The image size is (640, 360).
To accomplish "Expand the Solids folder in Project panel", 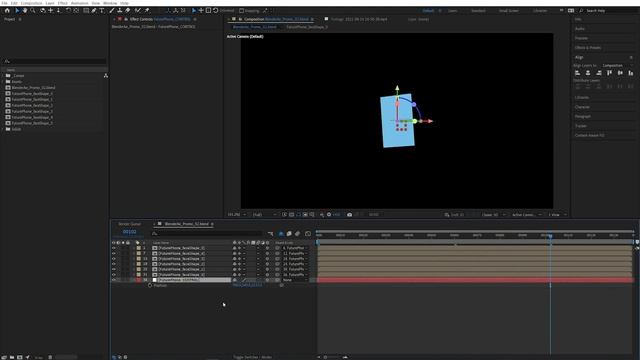I will point(3,129).
